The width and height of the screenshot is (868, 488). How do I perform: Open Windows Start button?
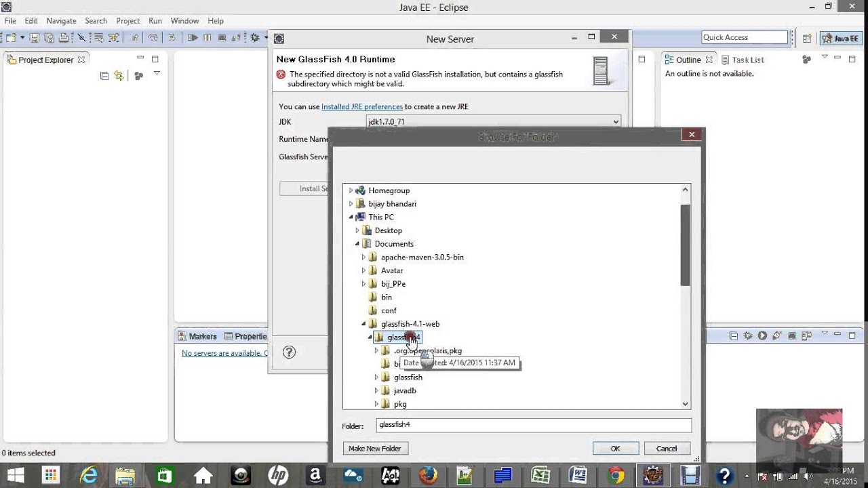[15, 475]
